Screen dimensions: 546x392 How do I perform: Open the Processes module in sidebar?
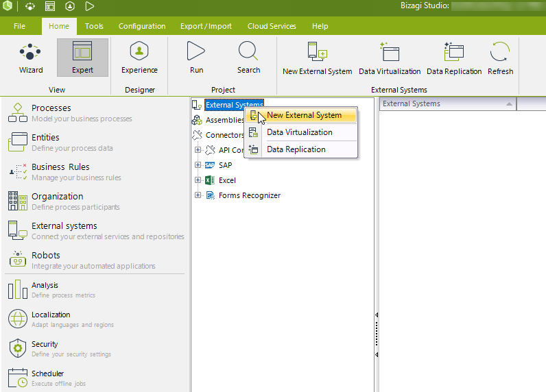click(95, 112)
